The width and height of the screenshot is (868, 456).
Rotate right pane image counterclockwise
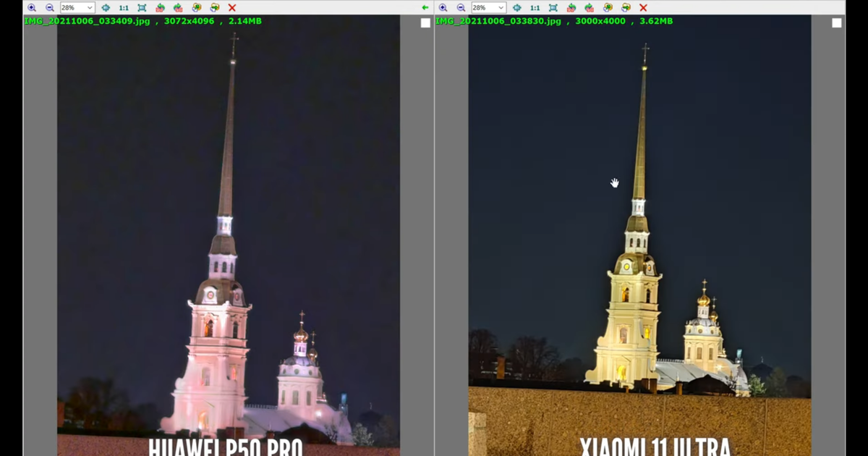pyautogui.click(x=571, y=7)
